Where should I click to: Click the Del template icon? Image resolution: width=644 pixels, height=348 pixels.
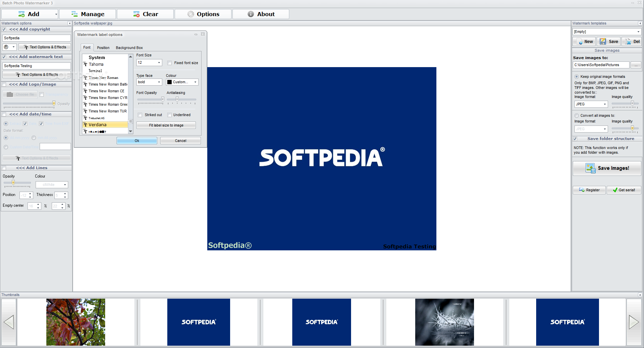[628, 42]
